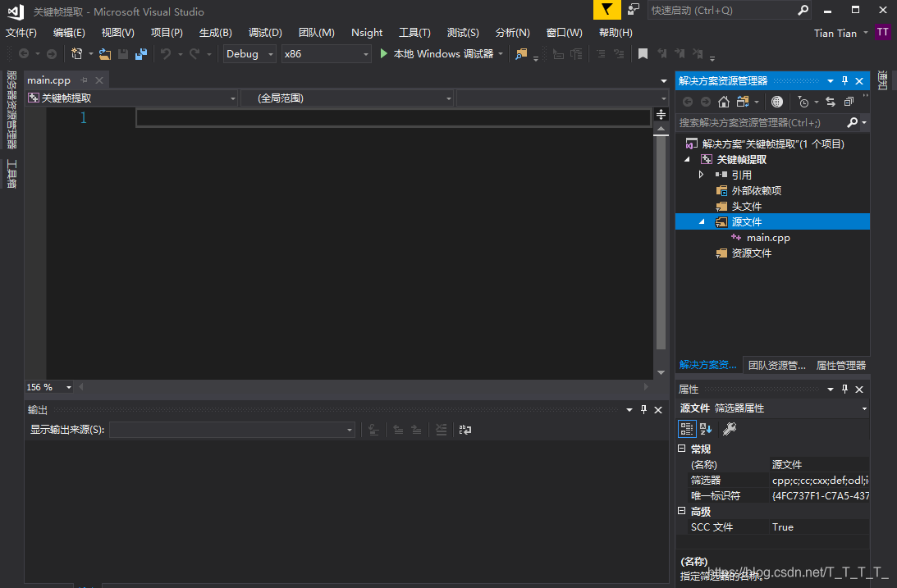Open the yellow notifications filter flag
The image size is (897, 588).
click(x=607, y=10)
